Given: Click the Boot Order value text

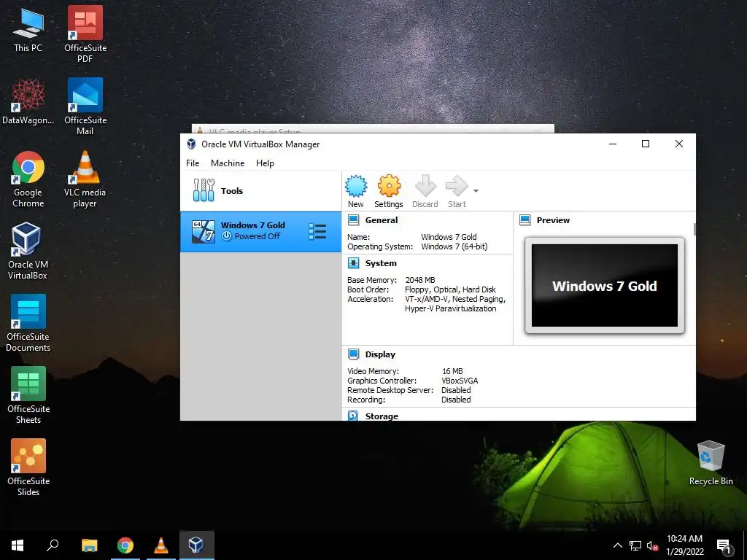Looking at the screenshot, I should point(450,289).
